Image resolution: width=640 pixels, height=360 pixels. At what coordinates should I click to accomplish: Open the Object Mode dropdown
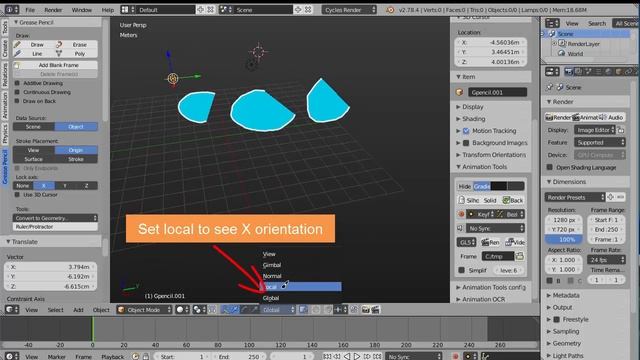[144, 310]
